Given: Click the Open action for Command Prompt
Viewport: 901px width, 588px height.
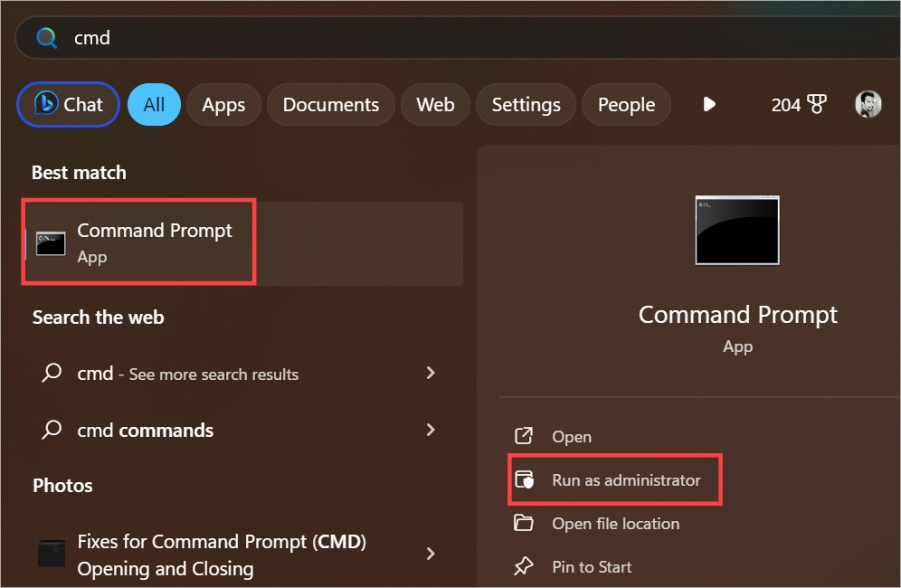Looking at the screenshot, I should pos(572,436).
